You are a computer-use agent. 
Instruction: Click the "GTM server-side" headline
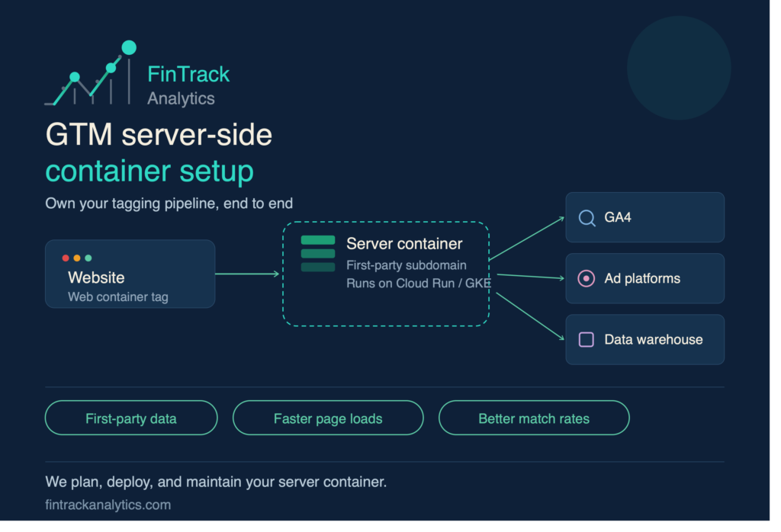[x=159, y=135]
